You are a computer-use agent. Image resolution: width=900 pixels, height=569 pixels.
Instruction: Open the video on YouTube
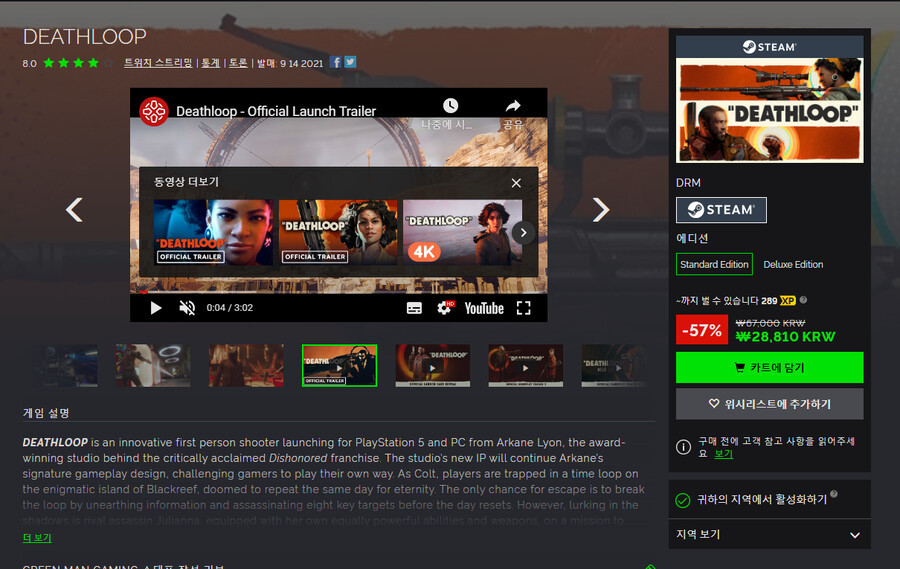[x=484, y=308]
